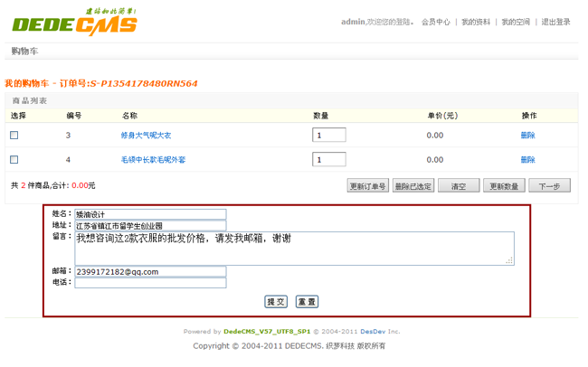Screen dimensions: 588x367
Task: Click 清空 to empty the cart
Action: [x=458, y=186]
